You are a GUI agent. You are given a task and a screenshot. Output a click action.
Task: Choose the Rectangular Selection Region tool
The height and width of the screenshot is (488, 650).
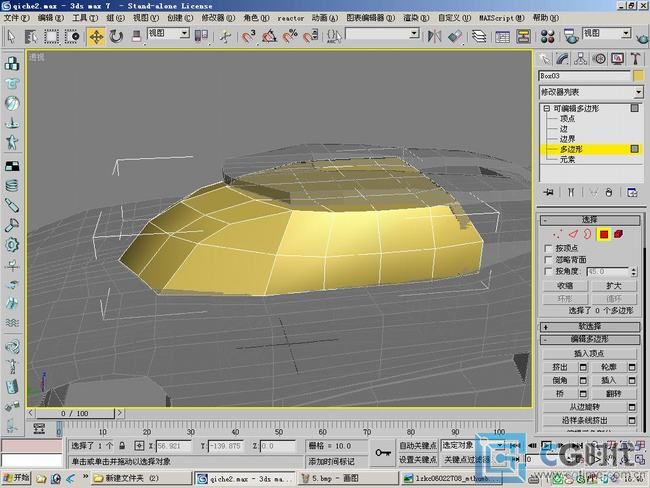click(51, 36)
